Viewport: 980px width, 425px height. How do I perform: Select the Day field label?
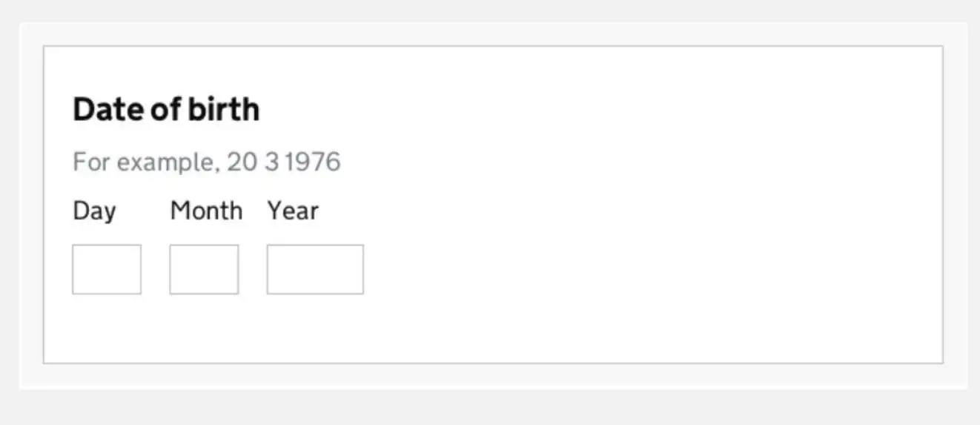[x=94, y=211]
